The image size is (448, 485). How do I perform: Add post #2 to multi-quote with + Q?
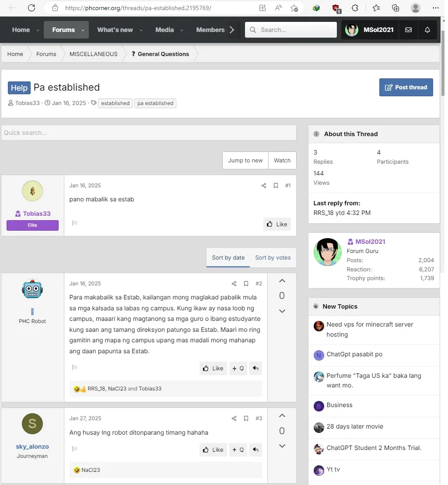click(x=238, y=369)
